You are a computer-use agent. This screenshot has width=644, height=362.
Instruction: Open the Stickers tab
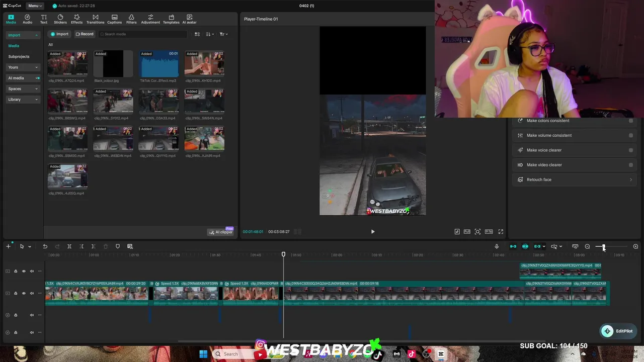tap(60, 19)
